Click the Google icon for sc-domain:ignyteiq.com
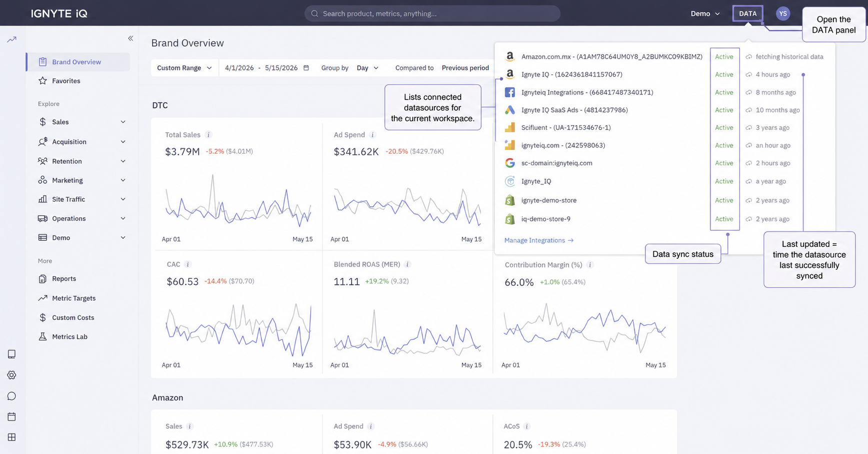 (510, 163)
